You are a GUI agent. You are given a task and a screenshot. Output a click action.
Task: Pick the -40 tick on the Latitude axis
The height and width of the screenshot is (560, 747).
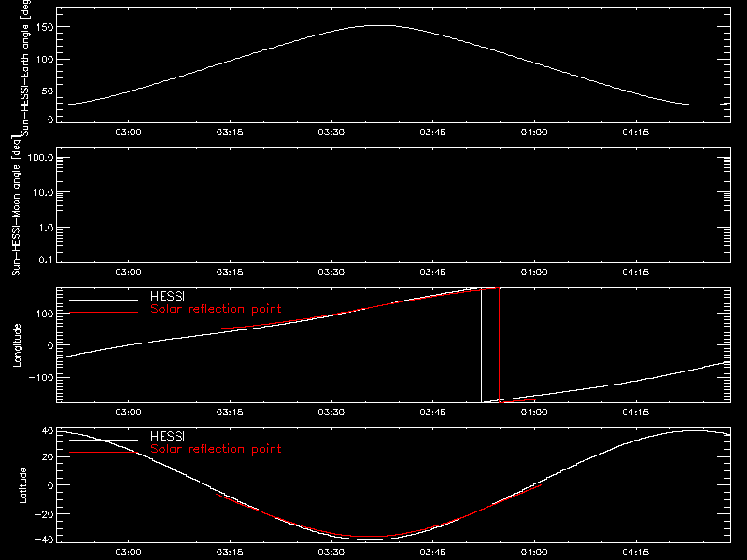[x=44, y=540]
